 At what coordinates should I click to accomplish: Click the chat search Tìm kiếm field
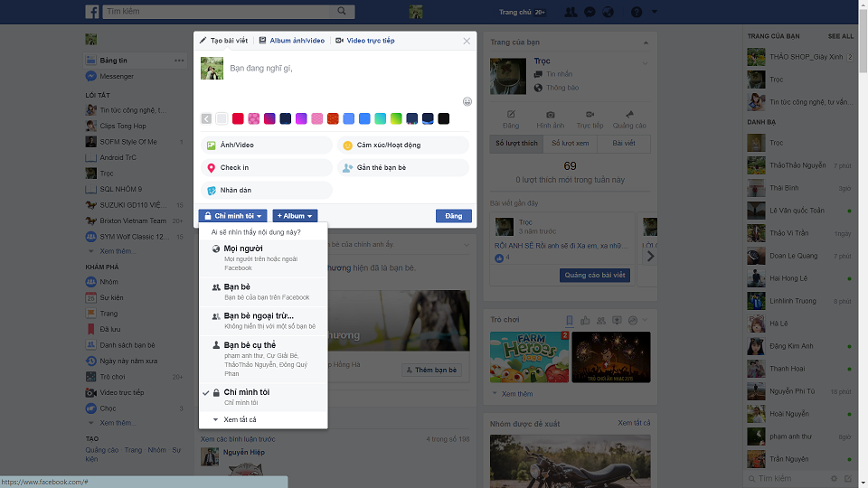tap(786, 479)
